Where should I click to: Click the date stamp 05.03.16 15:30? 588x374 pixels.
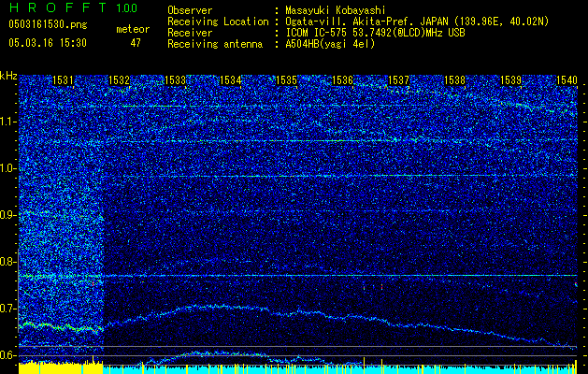(x=48, y=43)
